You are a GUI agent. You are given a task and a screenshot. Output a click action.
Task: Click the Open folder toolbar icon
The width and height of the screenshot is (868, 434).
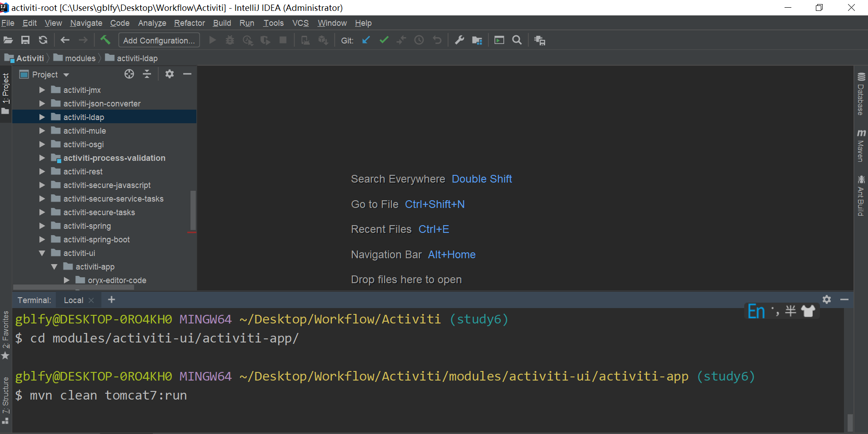pyautogui.click(x=8, y=40)
